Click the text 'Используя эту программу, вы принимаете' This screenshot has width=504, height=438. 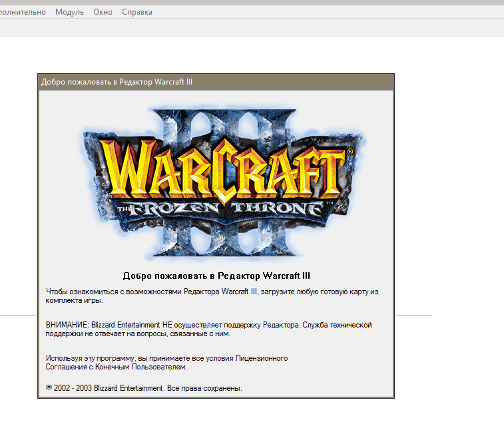[x=166, y=362]
